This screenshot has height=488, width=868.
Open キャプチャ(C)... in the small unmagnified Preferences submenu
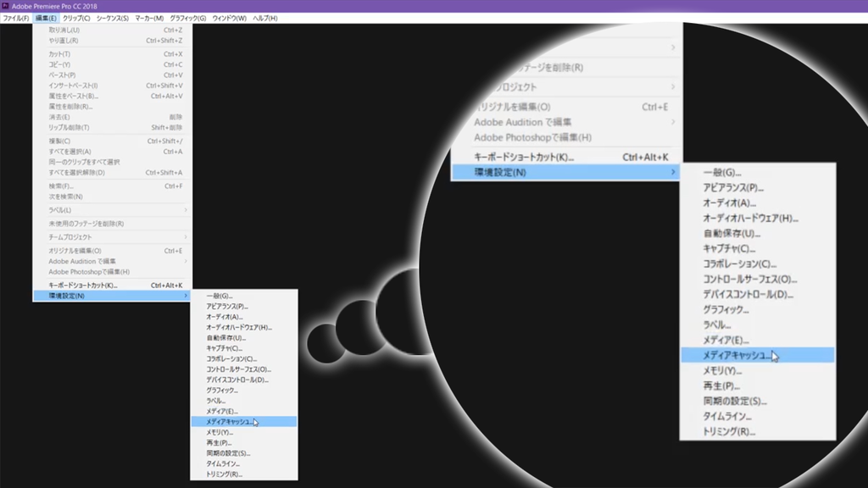tap(243, 348)
